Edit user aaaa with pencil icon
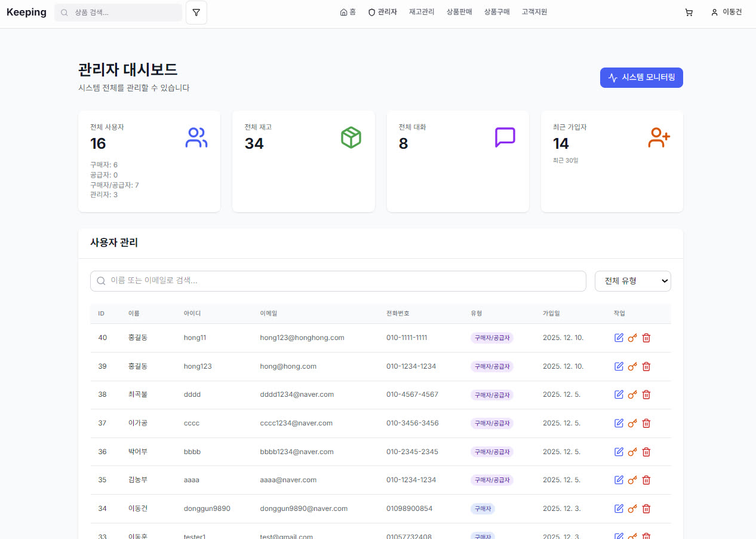The height and width of the screenshot is (539, 756). tap(619, 480)
